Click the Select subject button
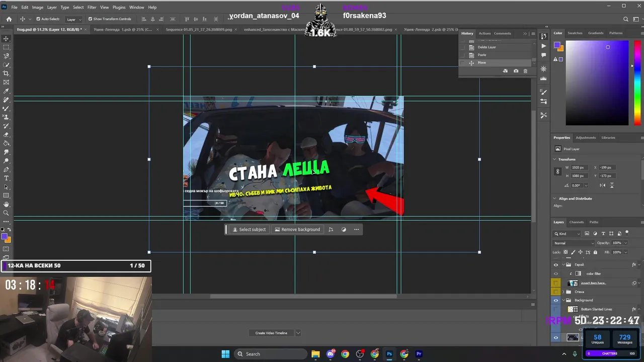Viewport: 644px width, 362px height. click(x=249, y=229)
